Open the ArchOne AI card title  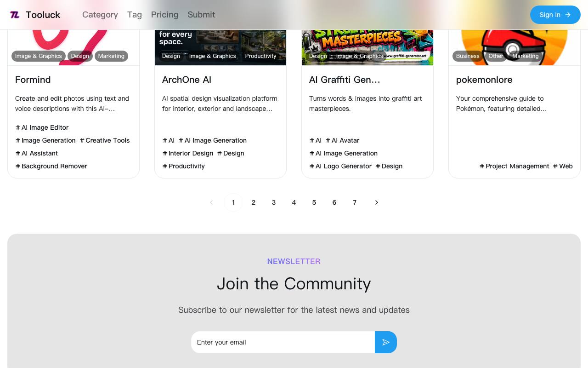point(187,80)
